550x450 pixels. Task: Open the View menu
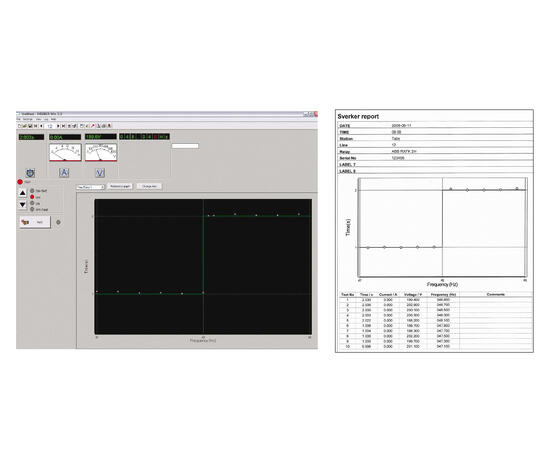[x=38, y=119]
